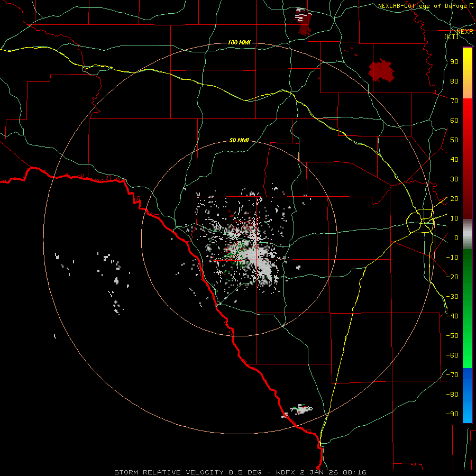Pick the blue segment of the color bar
Screen dimensions: 476x476
click(467, 396)
